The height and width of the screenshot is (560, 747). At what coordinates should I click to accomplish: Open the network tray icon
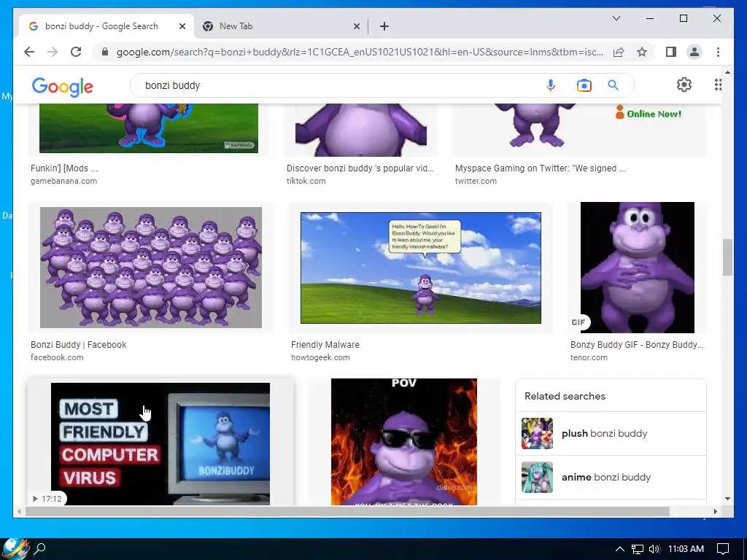pos(638,549)
